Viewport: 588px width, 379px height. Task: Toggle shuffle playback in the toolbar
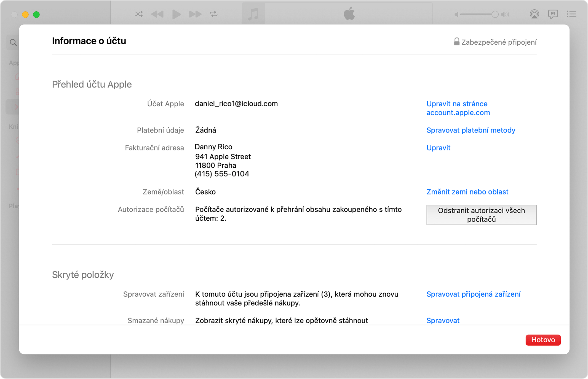pyautogui.click(x=139, y=14)
